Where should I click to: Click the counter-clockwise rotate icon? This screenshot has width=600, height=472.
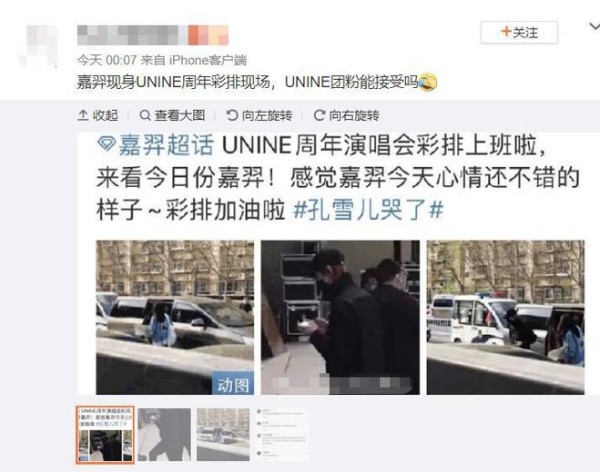[232, 115]
